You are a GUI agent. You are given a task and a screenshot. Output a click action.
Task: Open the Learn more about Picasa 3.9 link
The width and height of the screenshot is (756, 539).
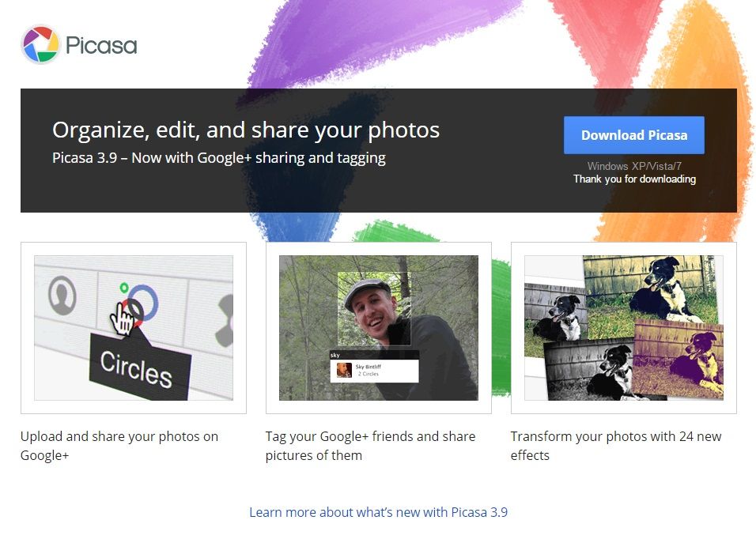point(379,512)
